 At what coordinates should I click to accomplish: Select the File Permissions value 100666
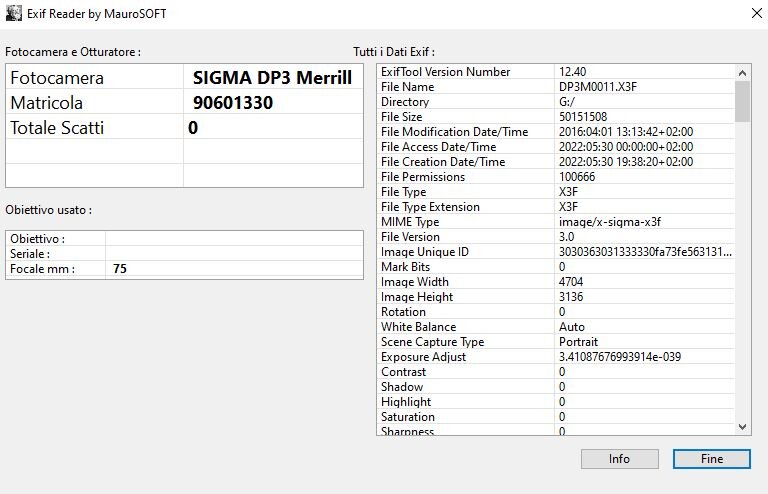pyautogui.click(x=577, y=177)
